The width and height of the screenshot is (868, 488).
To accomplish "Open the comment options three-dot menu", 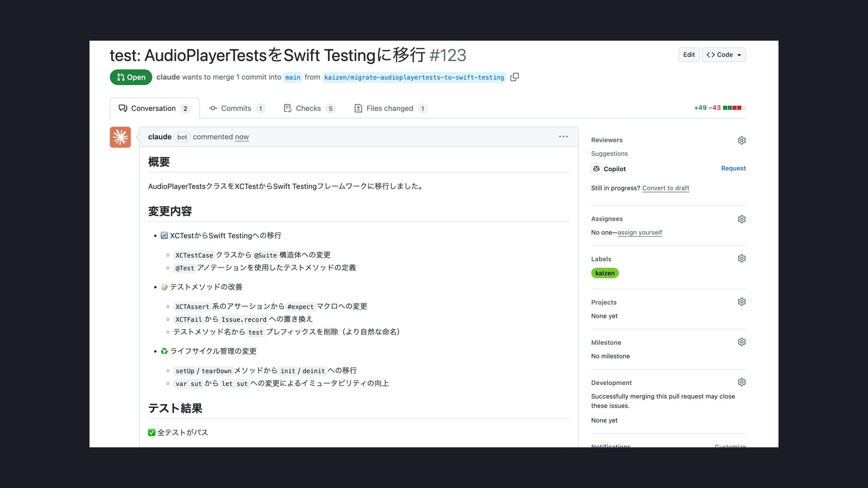I will (x=563, y=136).
